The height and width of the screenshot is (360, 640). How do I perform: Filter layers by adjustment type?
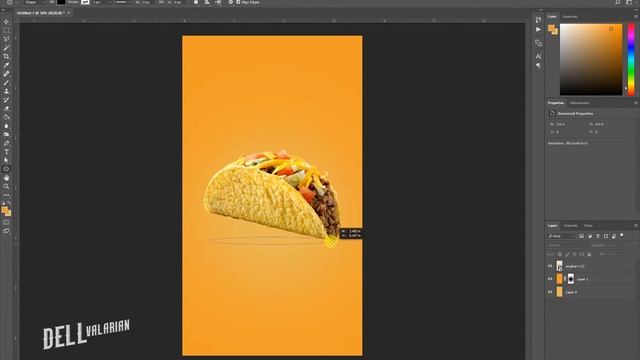(x=590, y=236)
